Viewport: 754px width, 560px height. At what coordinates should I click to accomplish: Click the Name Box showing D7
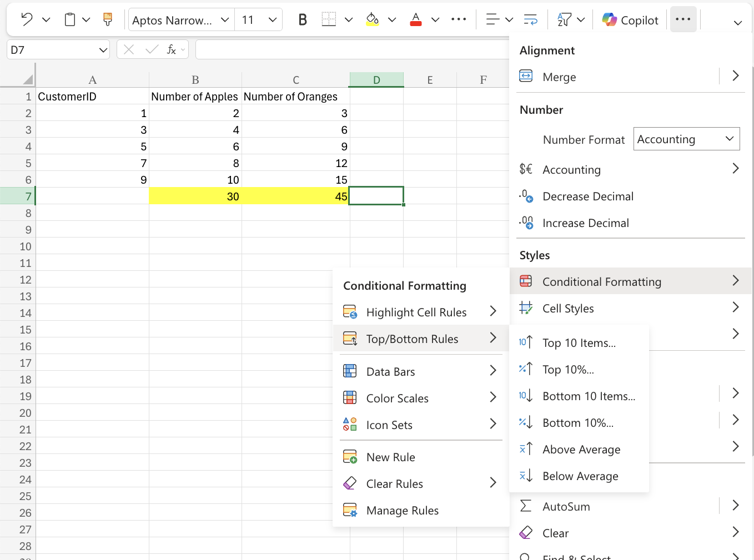pyautogui.click(x=57, y=49)
